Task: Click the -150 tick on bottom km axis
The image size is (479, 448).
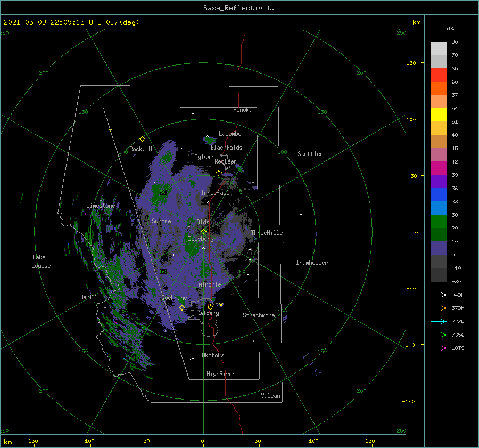Action: [31, 441]
